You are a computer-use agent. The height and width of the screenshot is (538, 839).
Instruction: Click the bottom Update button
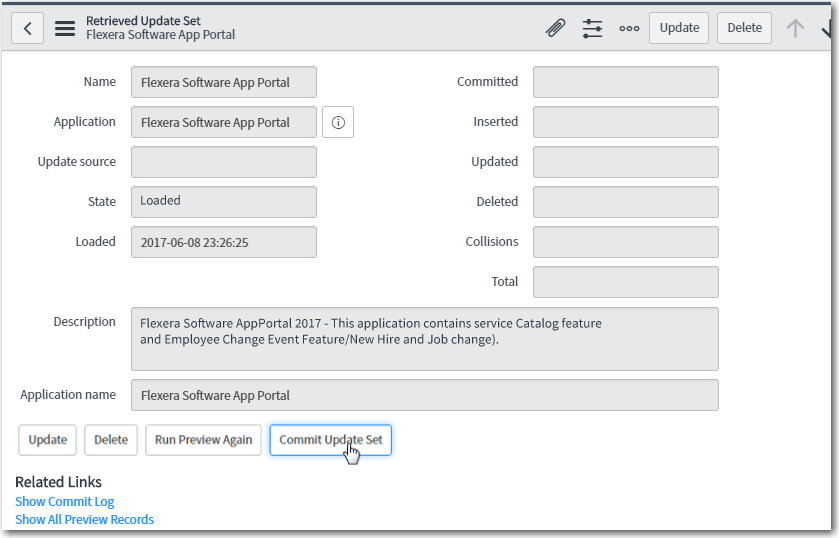point(48,440)
